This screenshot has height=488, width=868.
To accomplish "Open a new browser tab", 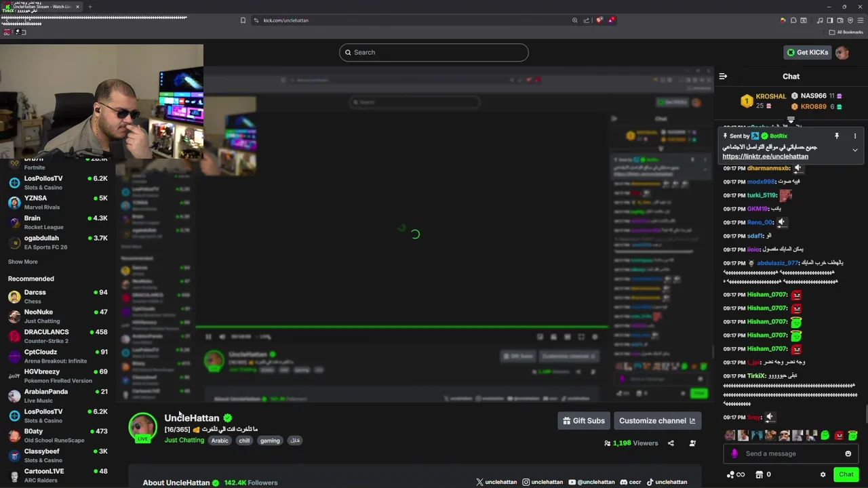I will coord(90,7).
